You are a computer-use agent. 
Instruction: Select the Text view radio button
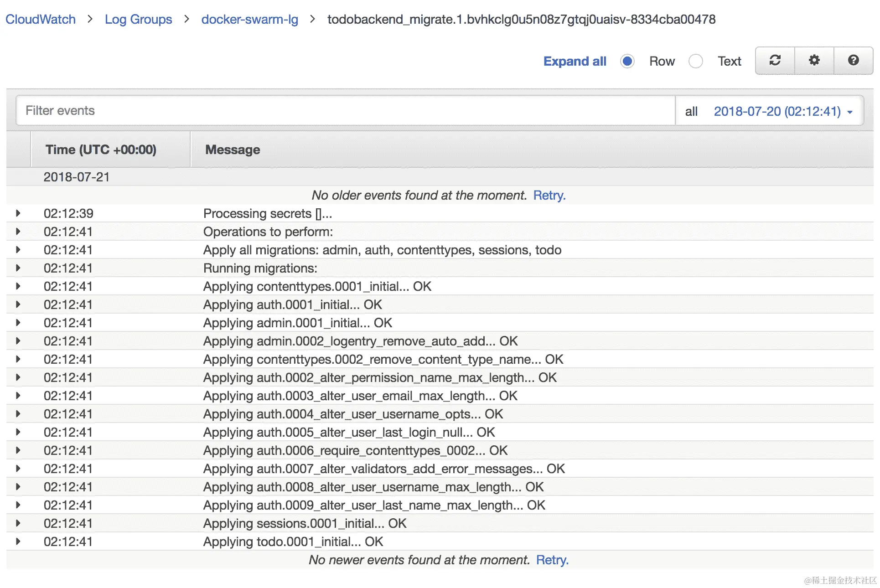tap(696, 61)
